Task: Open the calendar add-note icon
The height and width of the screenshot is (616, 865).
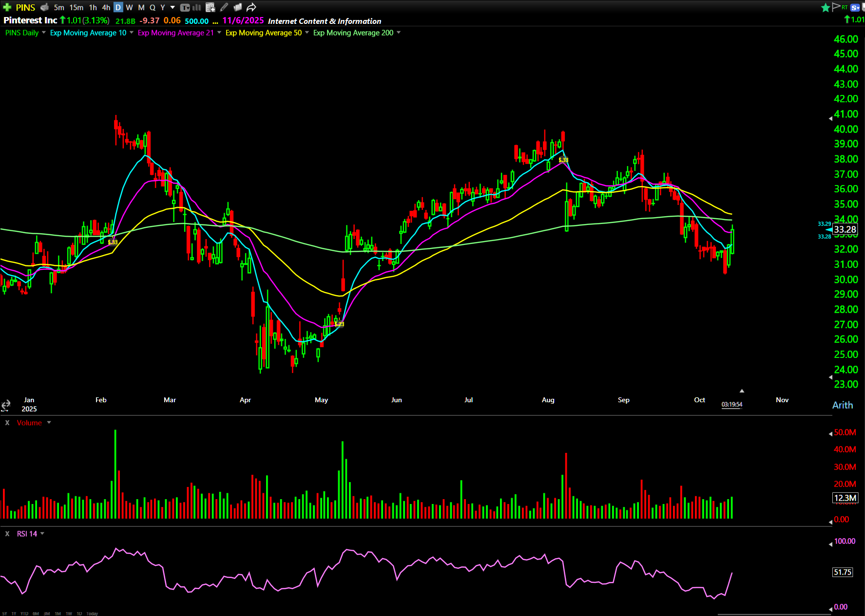Action: click(210, 7)
